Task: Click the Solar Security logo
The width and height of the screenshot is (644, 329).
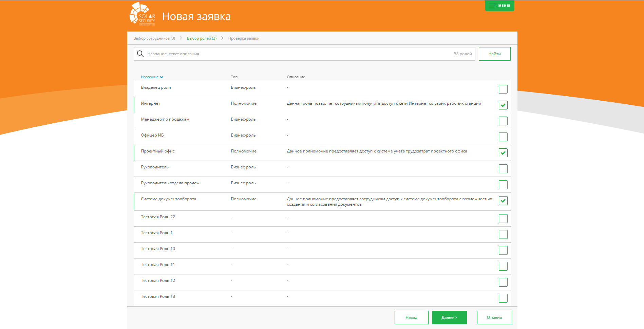Action: coord(143,14)
